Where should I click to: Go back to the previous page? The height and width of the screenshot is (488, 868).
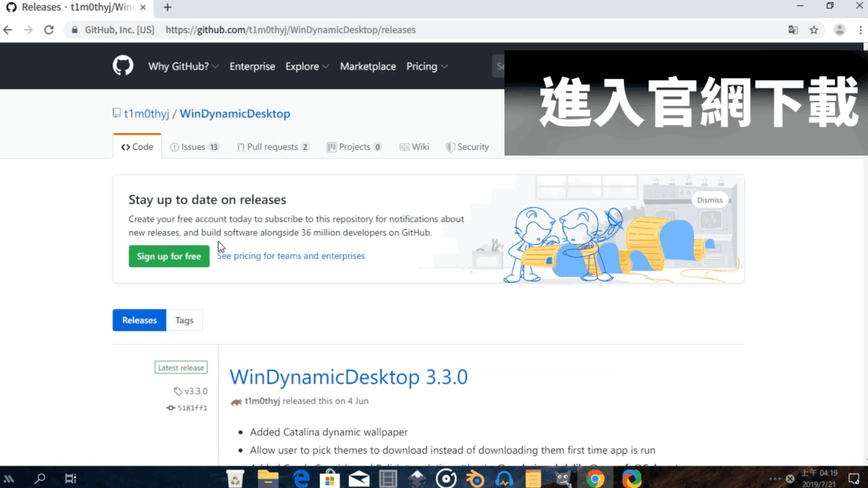(8, 30)
